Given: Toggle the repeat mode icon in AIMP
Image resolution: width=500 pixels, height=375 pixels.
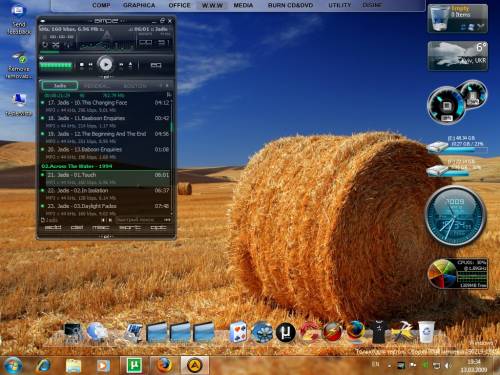Looking at the screenshot, I should click(45, 45).
